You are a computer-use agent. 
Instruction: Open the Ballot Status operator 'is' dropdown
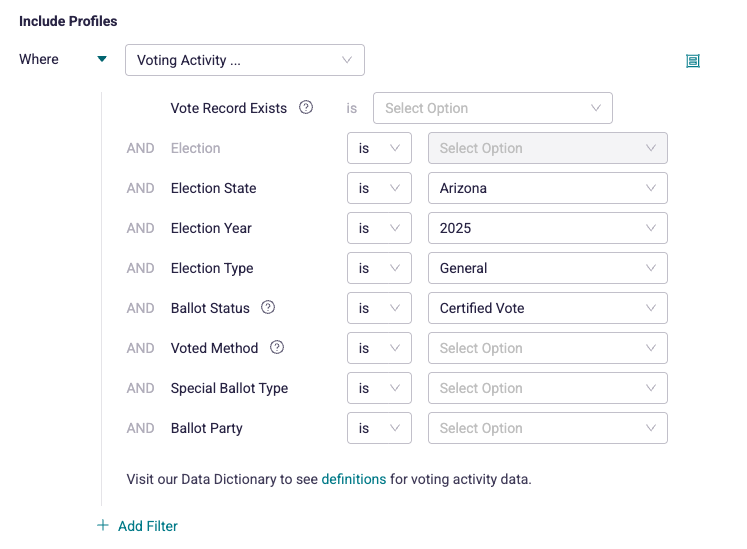click(x=379, y=308)
